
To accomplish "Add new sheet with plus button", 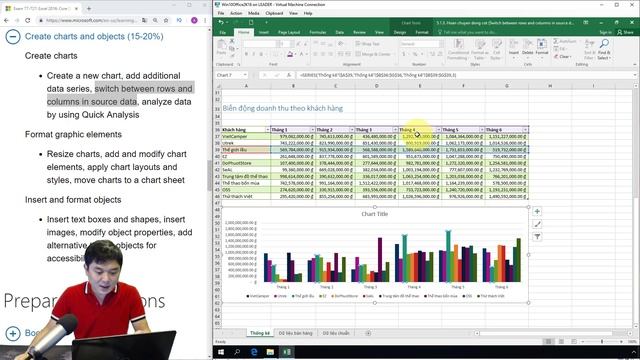I will click(368, 333).
